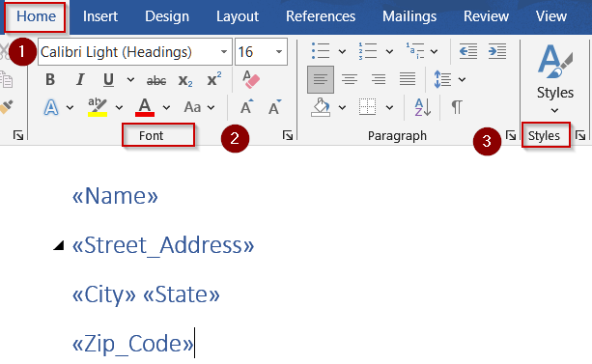Viewport: 592px width, 364px height.
Task: Align text left
Action: tap(321, 79)
